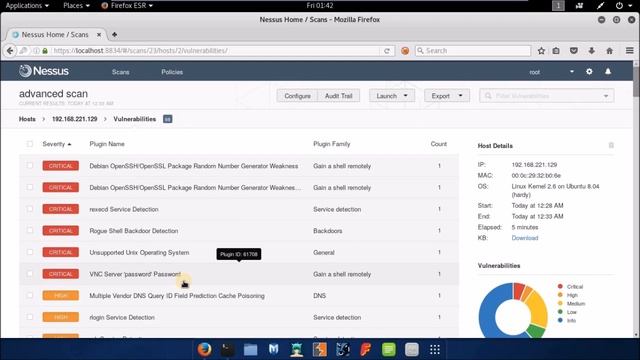Launch the Metasploit M icon in dock

click(x=273, y=349)
